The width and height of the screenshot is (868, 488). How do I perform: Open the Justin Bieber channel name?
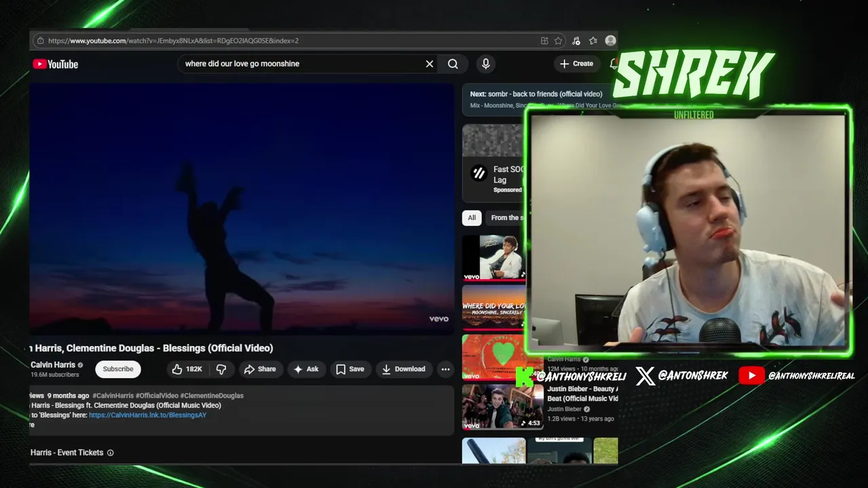(565, 409)
